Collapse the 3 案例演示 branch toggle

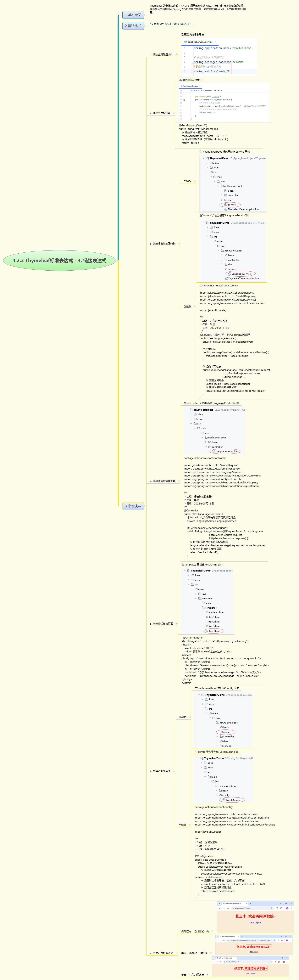point(146,506)
